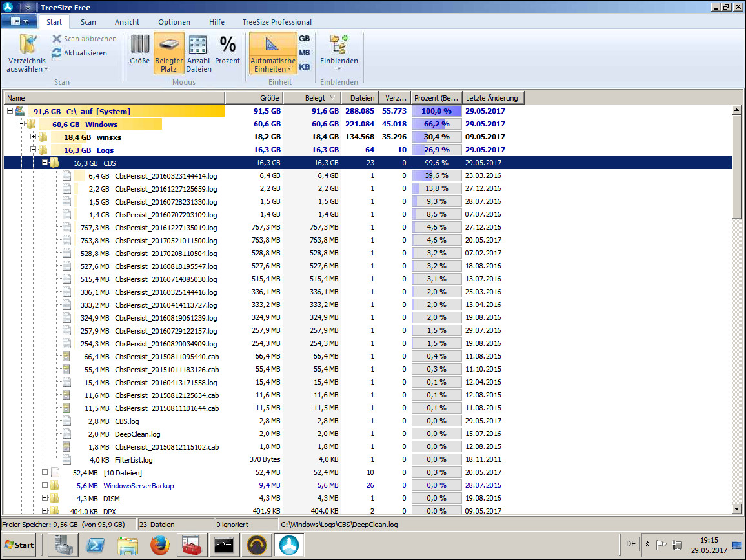Switch to the Optionen tab

(x=174, y=22)
